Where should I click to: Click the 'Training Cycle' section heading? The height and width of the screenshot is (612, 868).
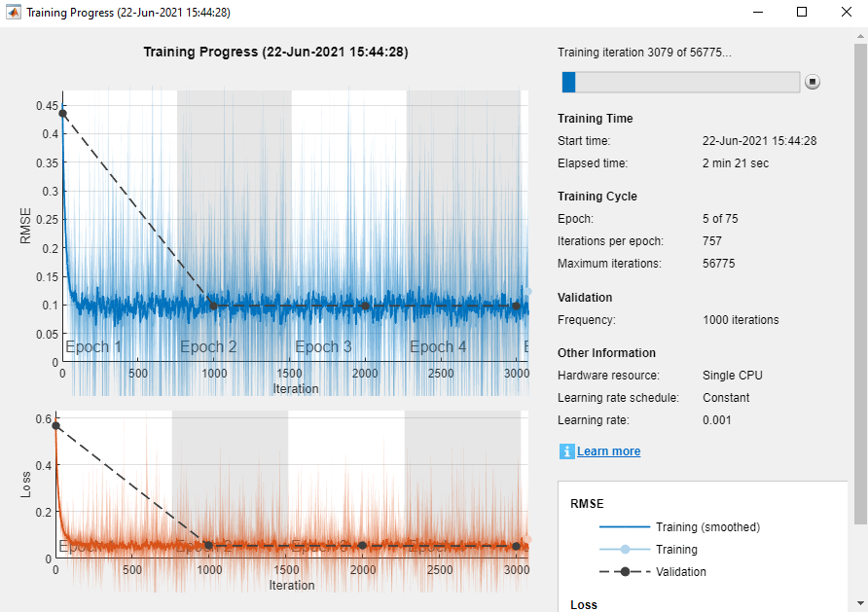[597, 197]
